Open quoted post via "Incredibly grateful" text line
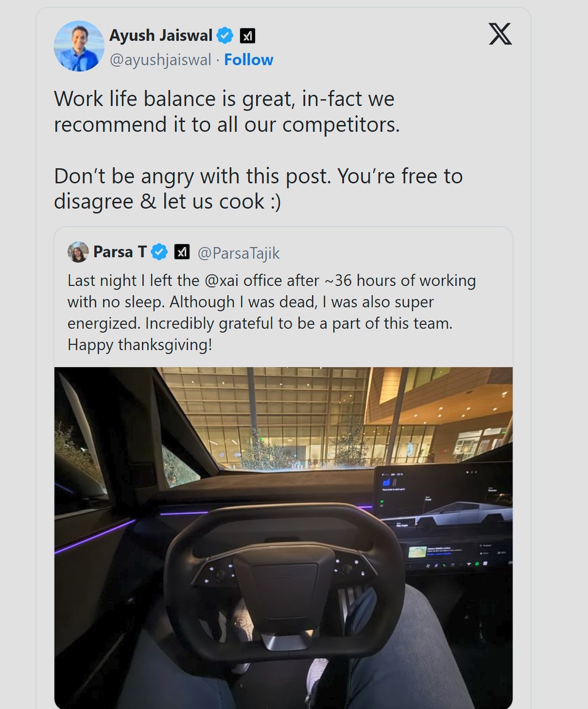This screenshot has width=588, height=709. (x=260, y=323)
